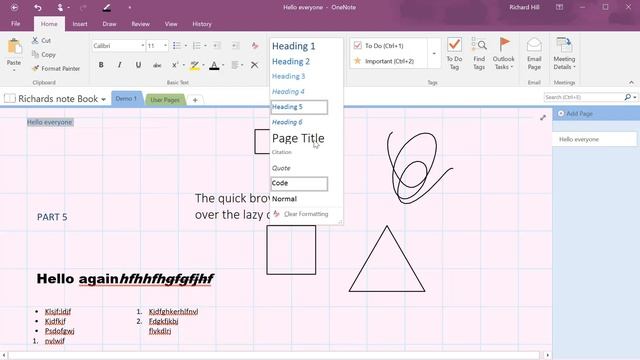
Task: Cut the selected text
Action: 42,40
